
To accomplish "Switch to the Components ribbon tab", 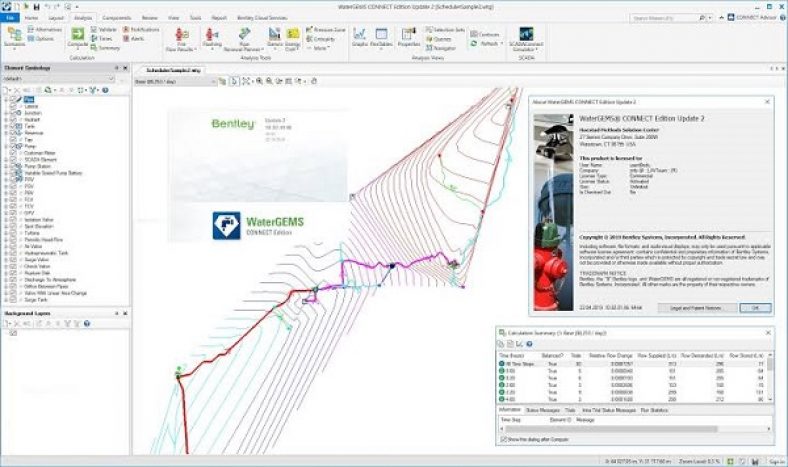I will point(117,18).
